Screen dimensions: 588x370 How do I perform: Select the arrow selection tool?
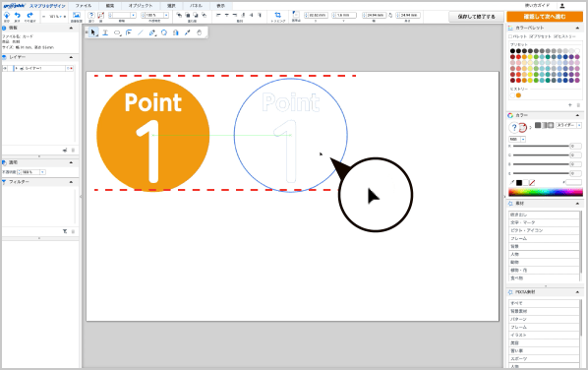(x=93, y=32)
